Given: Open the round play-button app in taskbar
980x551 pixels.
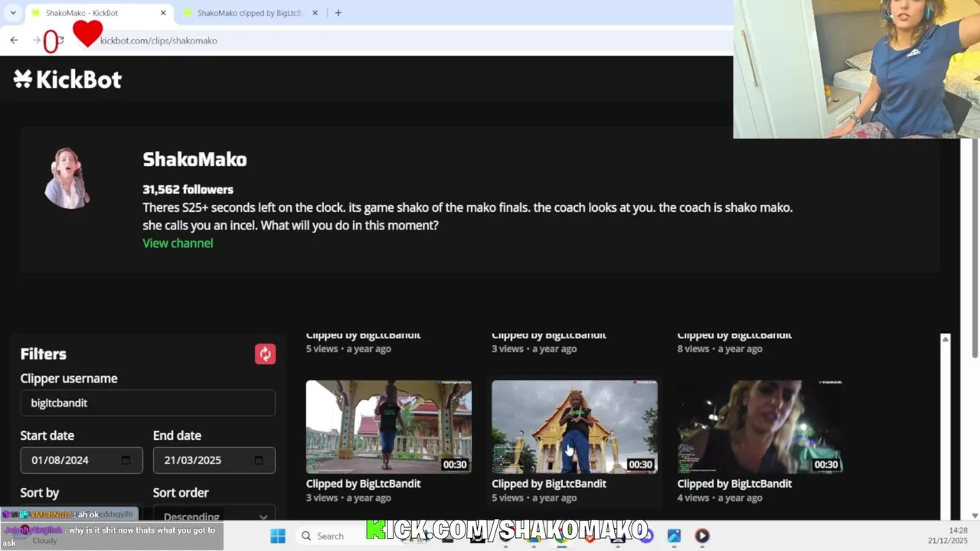Looking at the screenshot, I should [702, 536].
